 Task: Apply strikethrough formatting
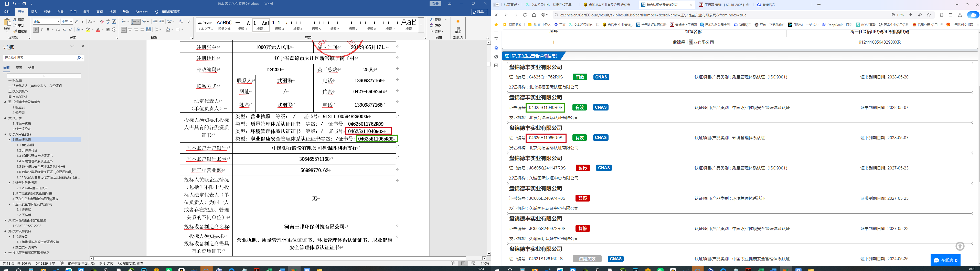(58, 30)
